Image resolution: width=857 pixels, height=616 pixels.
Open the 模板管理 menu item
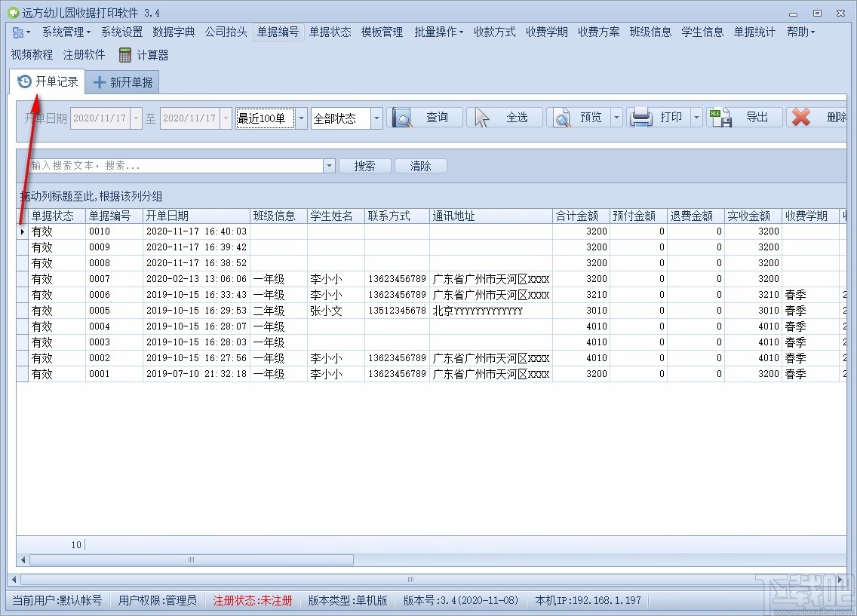[382, 32]
